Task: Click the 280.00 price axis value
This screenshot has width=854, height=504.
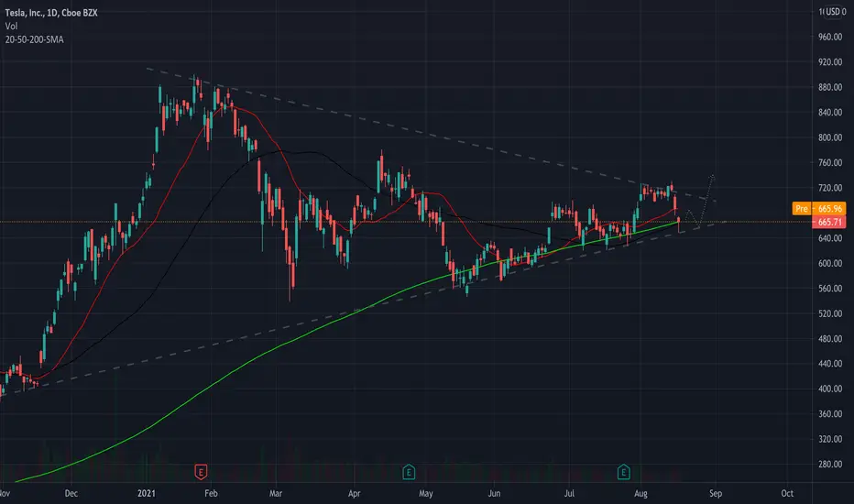Action: 830,464
